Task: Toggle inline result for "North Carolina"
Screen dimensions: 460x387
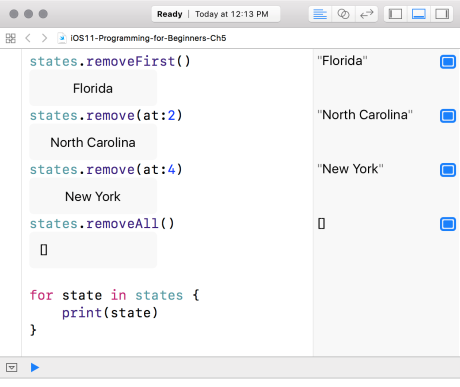Action: [x=448, y=116]
